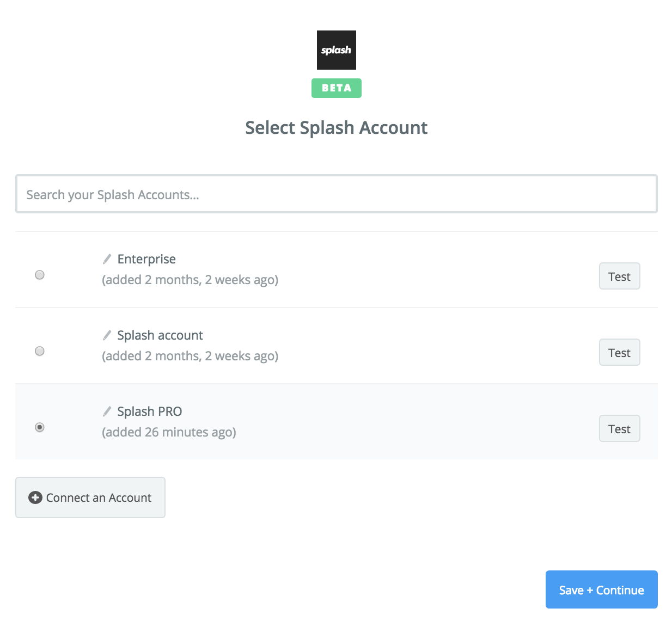Click the 'Splash account' name text
Viewport: 672px width, 639px height.
point(160,335)
